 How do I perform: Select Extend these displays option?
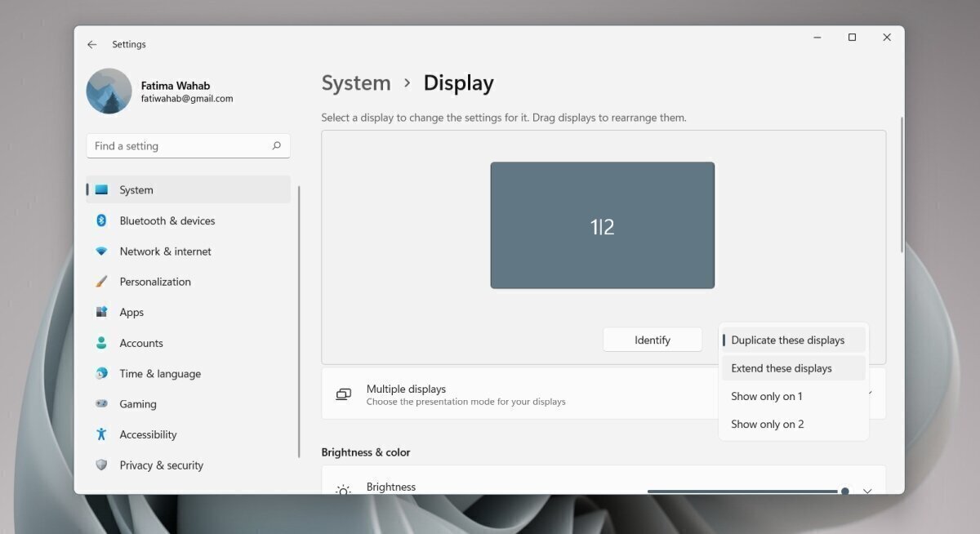(x=782, y=368)
